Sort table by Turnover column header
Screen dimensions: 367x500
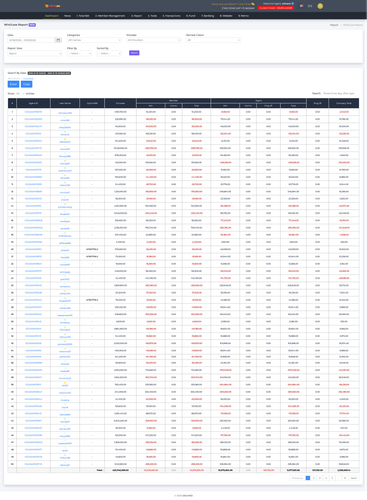120,103
